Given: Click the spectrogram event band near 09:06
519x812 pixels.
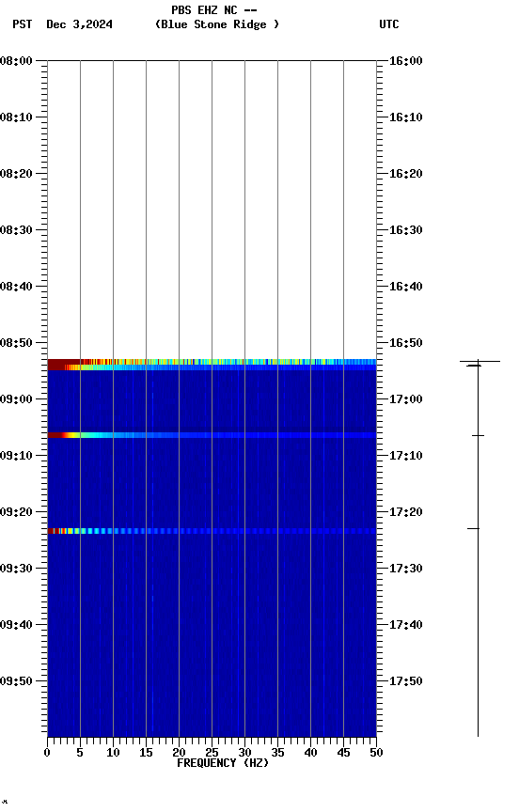Looking at the screenshot, I should [x=212, y=435].
